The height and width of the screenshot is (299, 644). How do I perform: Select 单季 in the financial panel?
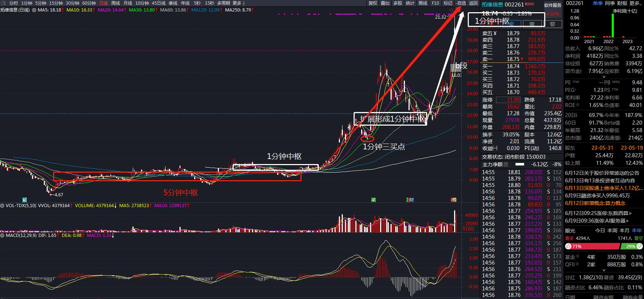[598, 3]
